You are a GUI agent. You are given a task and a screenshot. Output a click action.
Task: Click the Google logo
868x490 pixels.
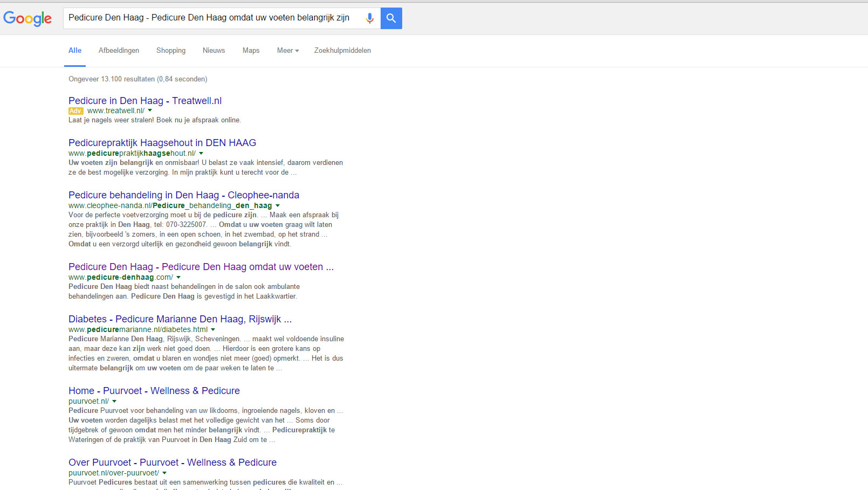(27, 18)
